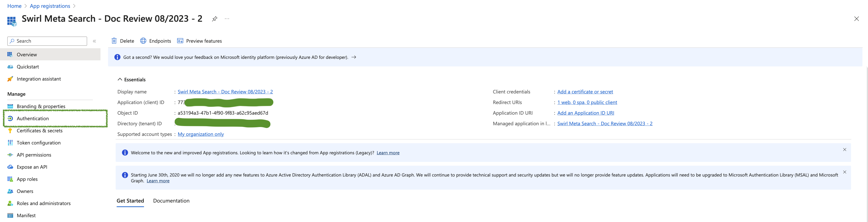Open the Managed application link
Viewport: 868px width, 222px height.
[605, 124]
